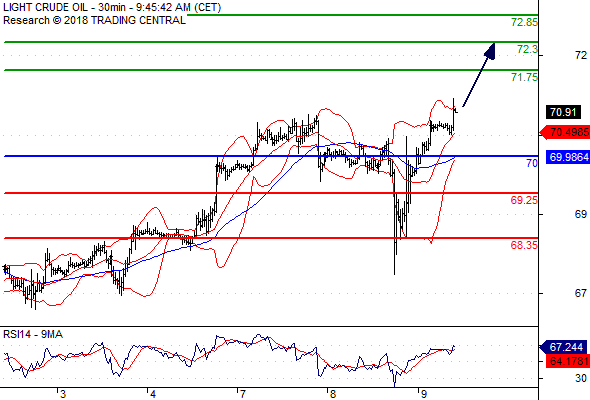590x400 pixels.
Task: Click the RSI moving average tag 64.1781
Action: (x=568, y=361)
